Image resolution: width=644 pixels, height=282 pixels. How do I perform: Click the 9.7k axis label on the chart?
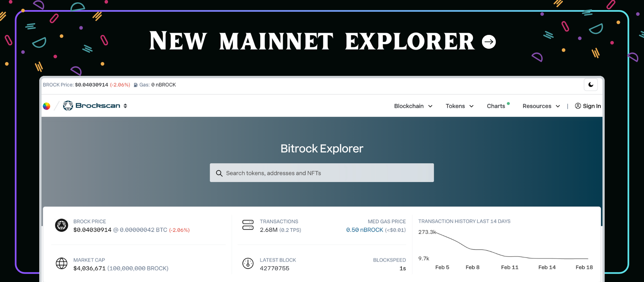(x=424, y=258)
